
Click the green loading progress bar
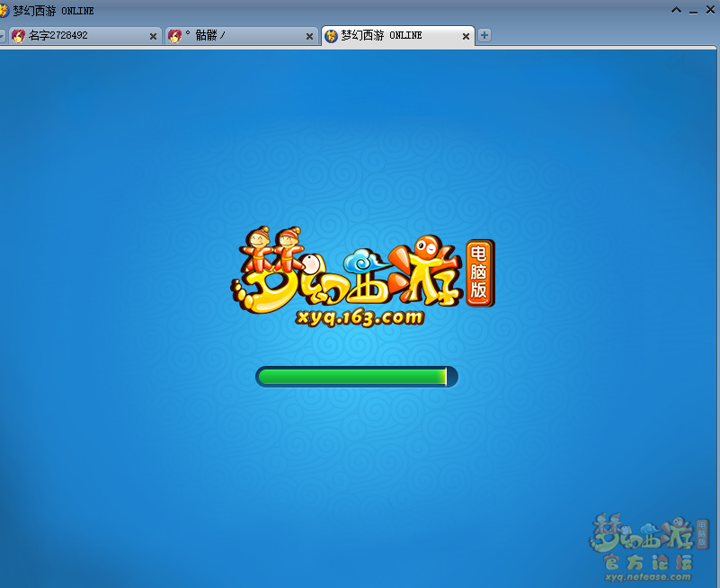click(x=357, y=377)
